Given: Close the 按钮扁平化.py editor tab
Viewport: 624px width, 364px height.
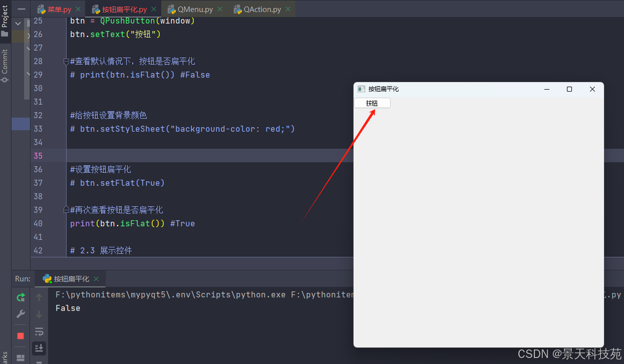Looking at the screenshot, I should (x=153, y=10).
